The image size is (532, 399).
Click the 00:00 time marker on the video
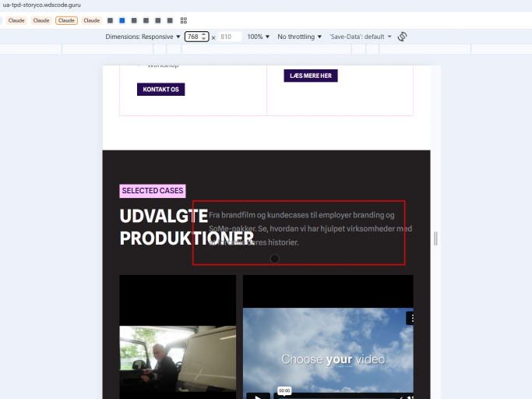pos(284,390)
